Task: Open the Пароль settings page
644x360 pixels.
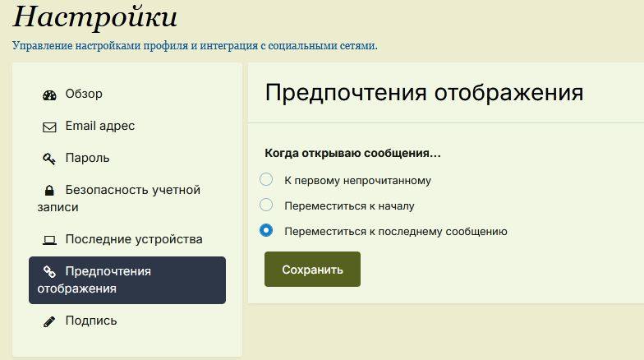Action: [x=87, y=157]
